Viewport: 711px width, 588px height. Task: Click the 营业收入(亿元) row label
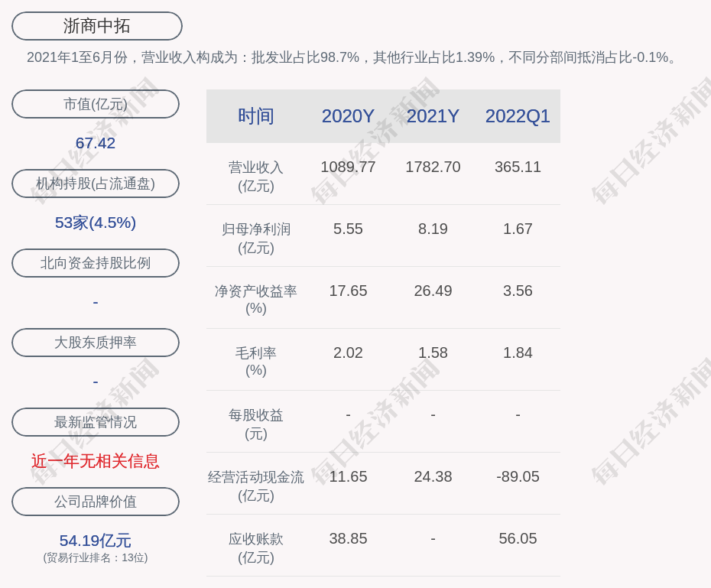click(256, 177)
